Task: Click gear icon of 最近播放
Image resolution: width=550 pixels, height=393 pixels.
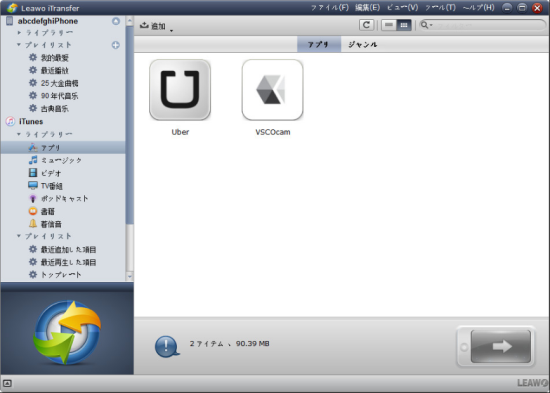Action: 33,70
